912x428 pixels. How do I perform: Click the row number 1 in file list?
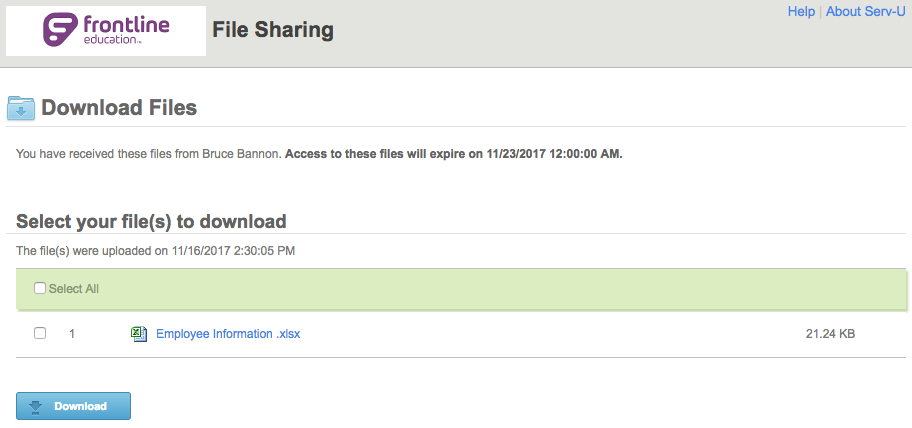point(72,334)
